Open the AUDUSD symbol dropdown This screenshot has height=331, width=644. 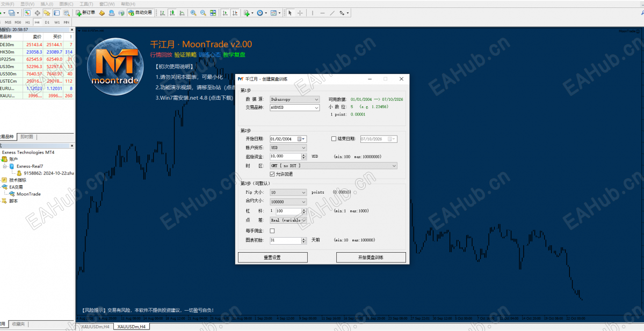pos(294,107)
